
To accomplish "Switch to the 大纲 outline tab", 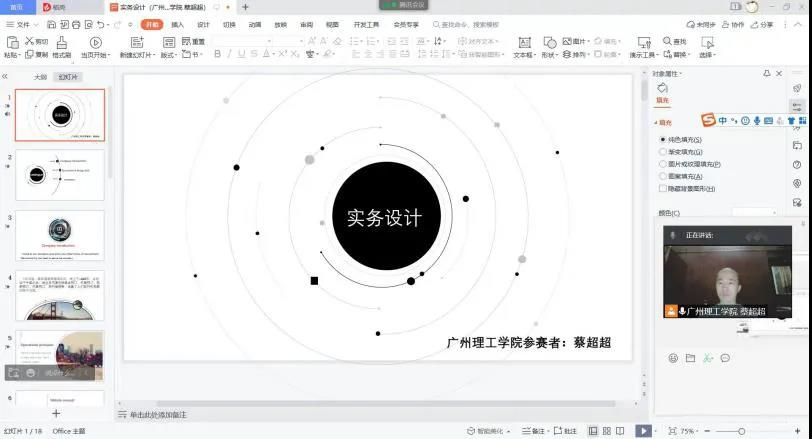I will (x=40, y=76).
